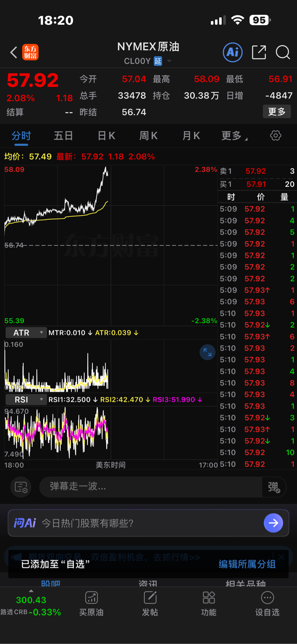This screenshot has width=297, height=644.
Task: Switch to the 分时 tab
Action: coord(21,136)
